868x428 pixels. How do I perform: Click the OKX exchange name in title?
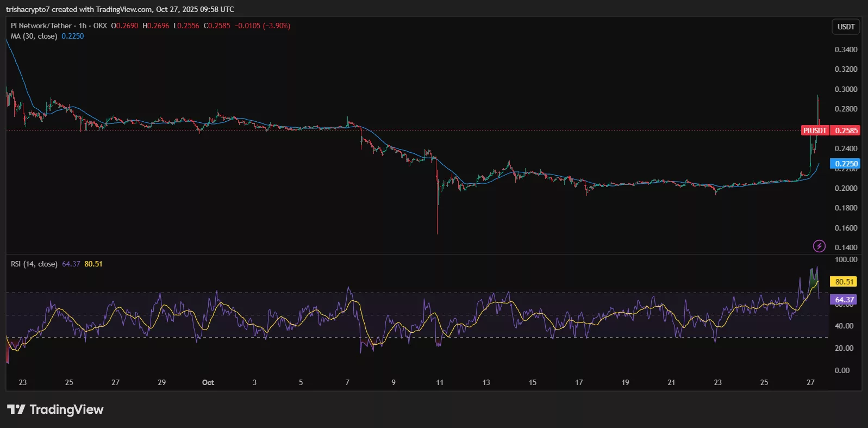pos(100,26)
